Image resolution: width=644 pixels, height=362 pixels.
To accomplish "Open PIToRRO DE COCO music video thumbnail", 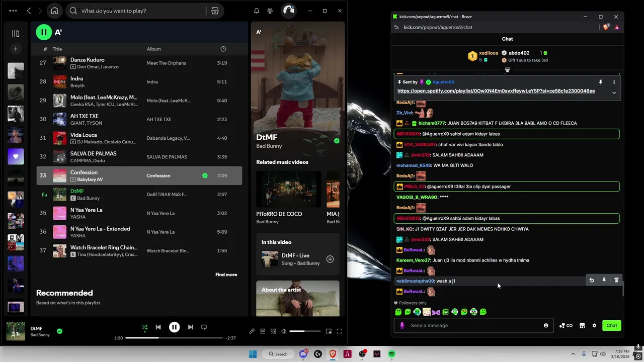I will [x=289, y=189].
